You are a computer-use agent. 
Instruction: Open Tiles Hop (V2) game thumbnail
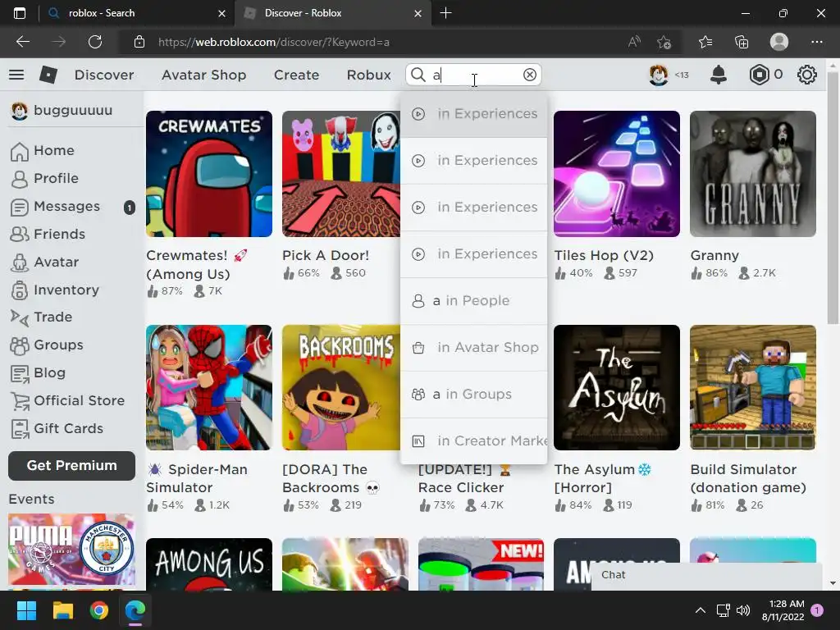(x=617, y=174)
